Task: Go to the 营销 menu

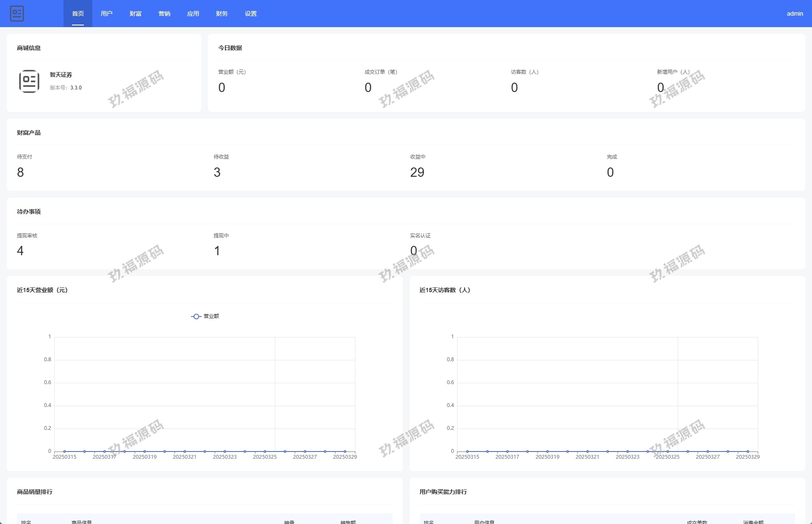Action: tap(164, 14)
